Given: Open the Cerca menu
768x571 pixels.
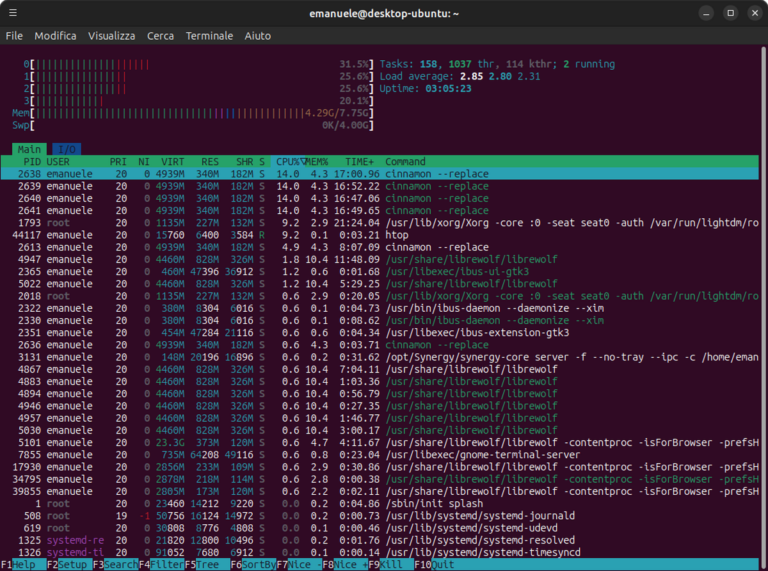Looking at the screenshot, I should [x=161, y=36].
